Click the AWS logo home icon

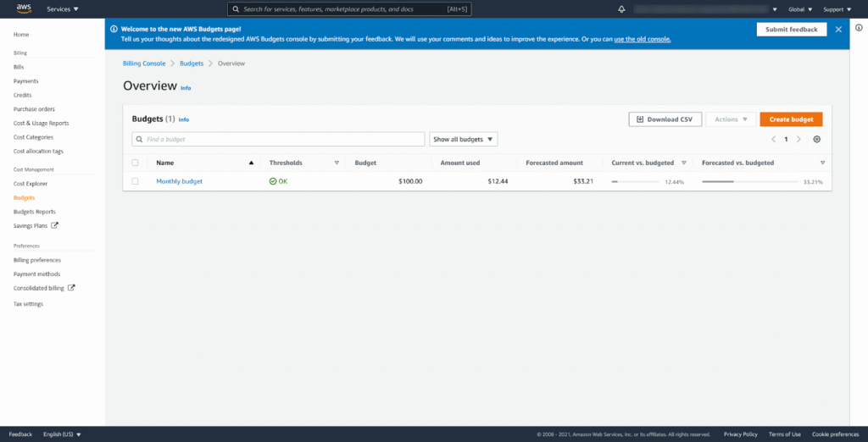(24, 8)
